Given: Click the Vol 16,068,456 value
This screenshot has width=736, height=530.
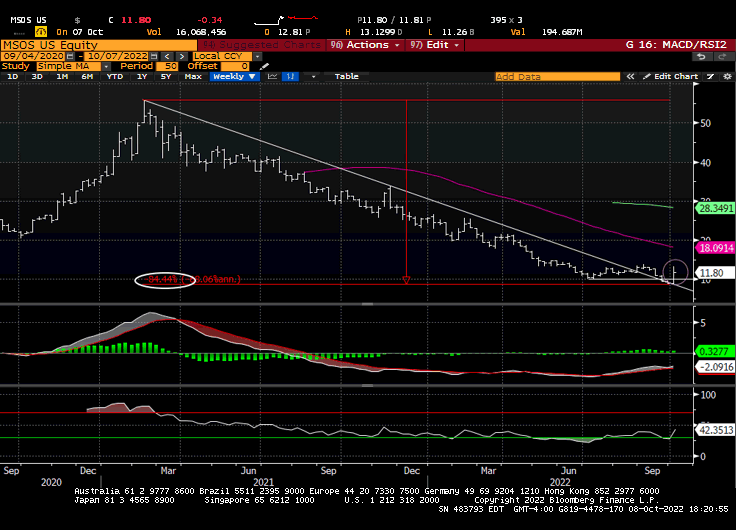Looking at the screenshot, I should (x=201, y=32).
